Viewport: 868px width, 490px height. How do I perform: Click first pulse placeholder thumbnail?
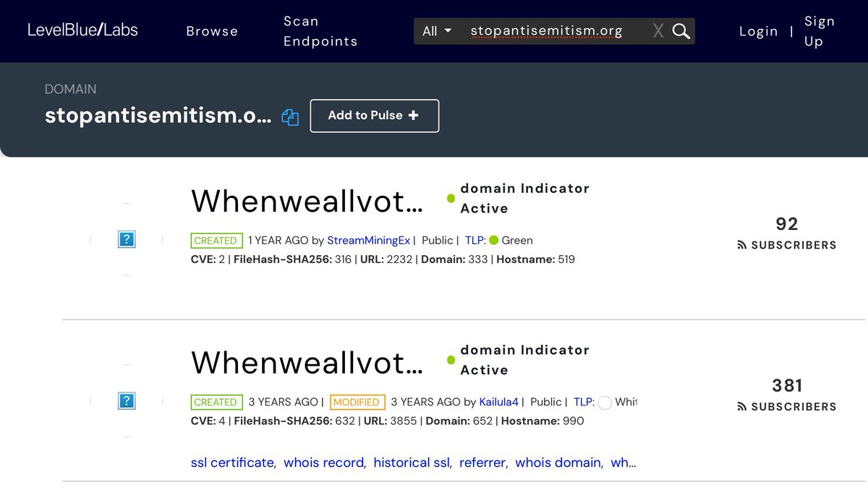pos(127,239)
